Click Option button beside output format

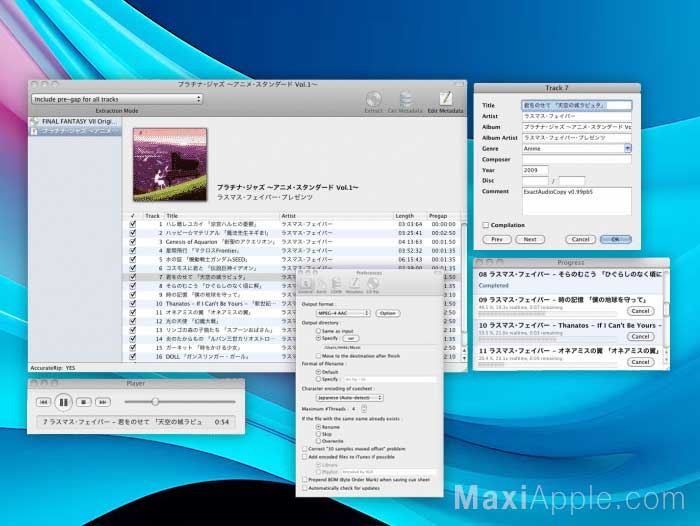[388, 313]
